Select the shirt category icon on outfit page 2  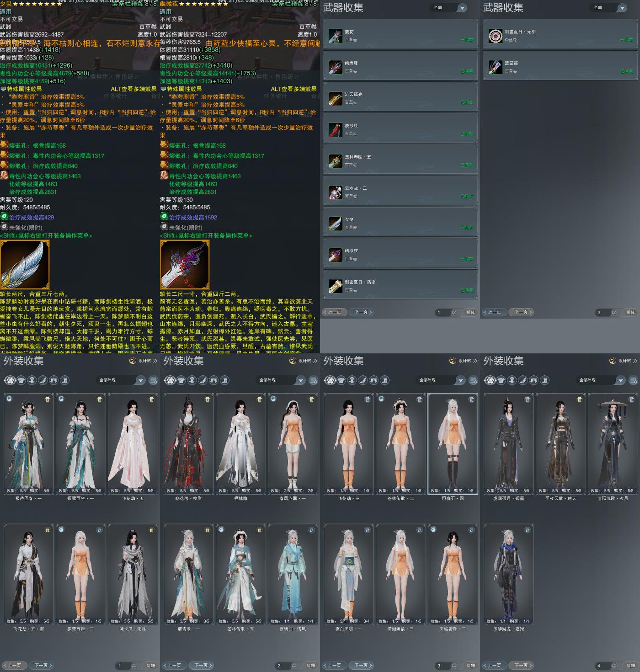coord(181,380)
